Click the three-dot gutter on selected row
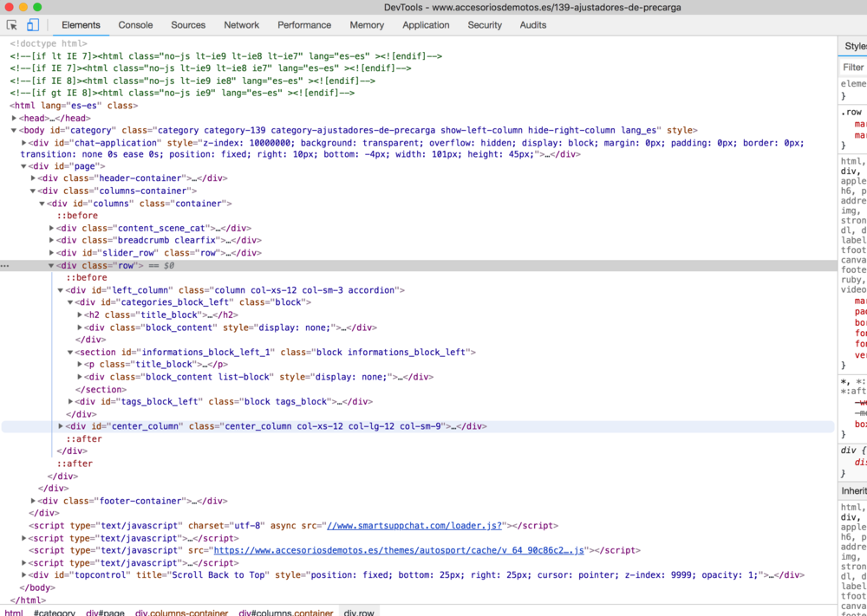This screenshot has height=616, width=867. tap(5, 266)
